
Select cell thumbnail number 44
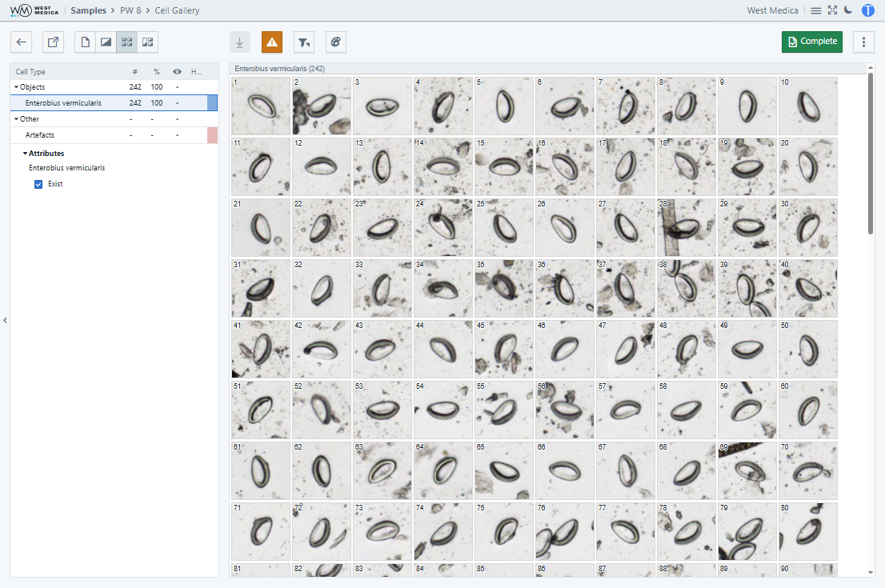click(443, 350)
